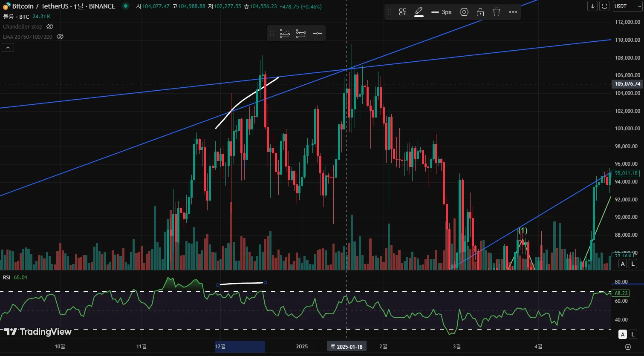Delete the drawing with the trash icon

[497, 12]
